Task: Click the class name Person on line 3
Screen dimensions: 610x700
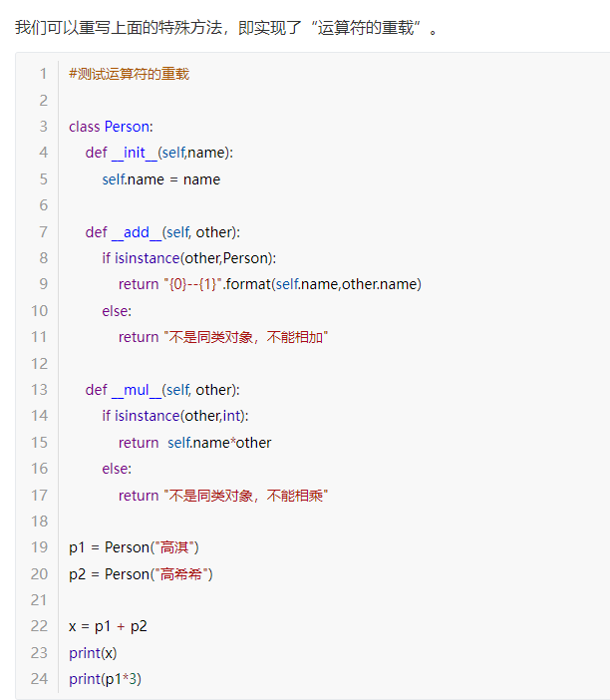Action: [128, 127]
